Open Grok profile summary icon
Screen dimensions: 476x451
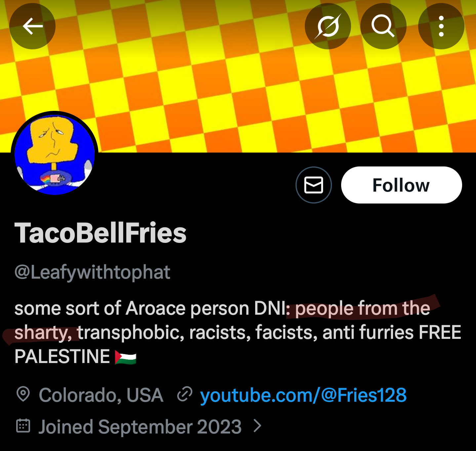[x=328, y=26]
